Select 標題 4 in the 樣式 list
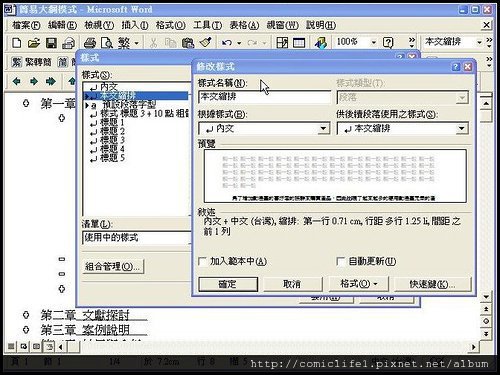This screenshot has height=375, width=500. tap(112, 149)
